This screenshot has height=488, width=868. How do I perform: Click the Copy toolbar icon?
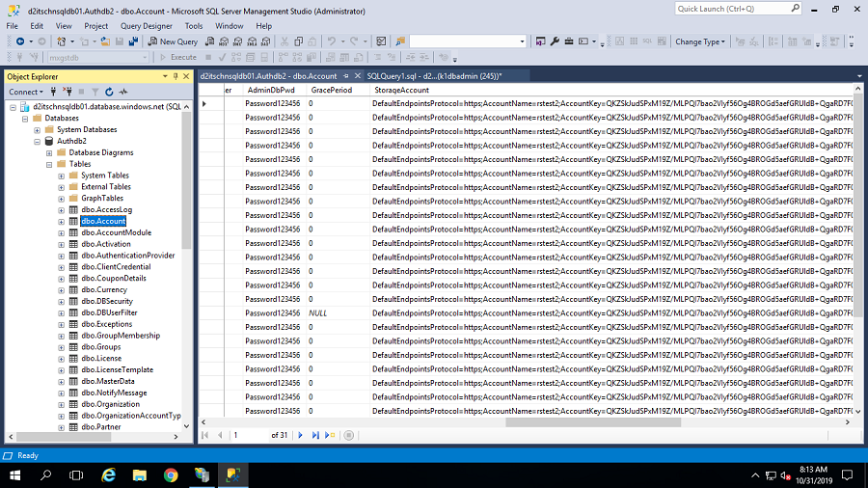(298, 41)
